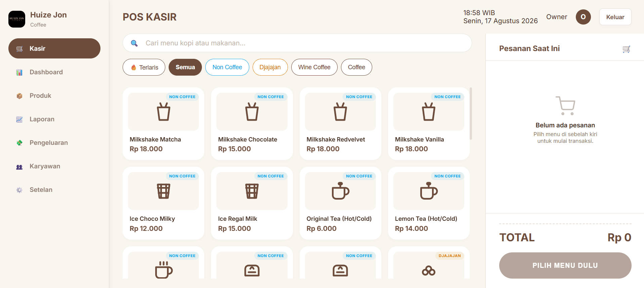Filter by Wine Coffee
Screen dimensions: 644x288
tap(314, 67)
